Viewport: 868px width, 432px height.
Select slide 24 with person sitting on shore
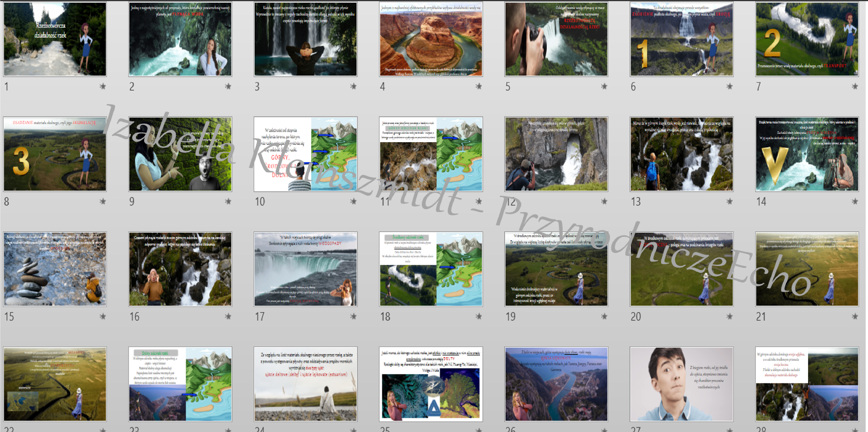305,384
